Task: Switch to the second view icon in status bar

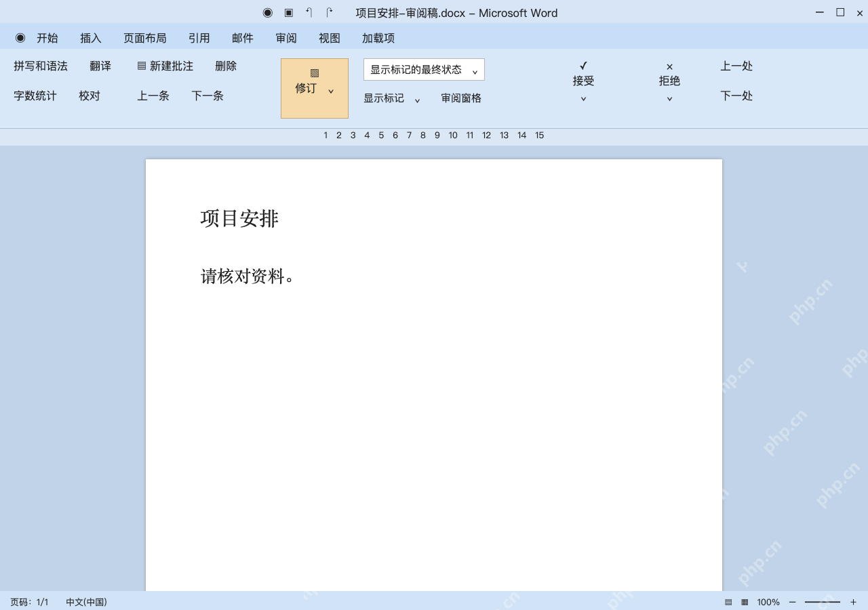Action: click(745, 602)
